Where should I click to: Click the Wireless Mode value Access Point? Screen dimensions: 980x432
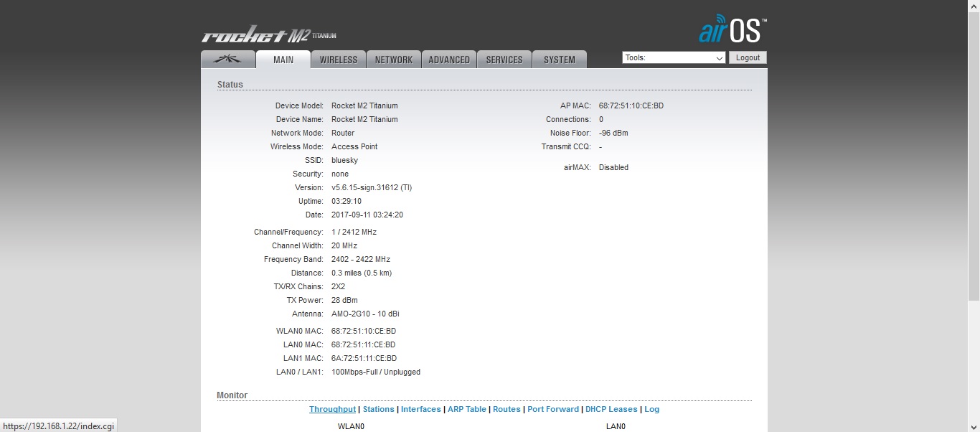tap(354, 146)
